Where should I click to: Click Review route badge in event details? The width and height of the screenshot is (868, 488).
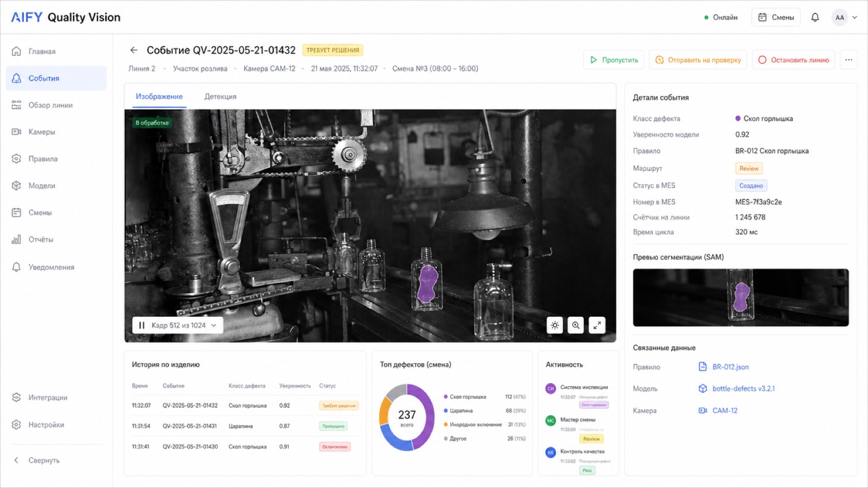click(x=749, y=169)
